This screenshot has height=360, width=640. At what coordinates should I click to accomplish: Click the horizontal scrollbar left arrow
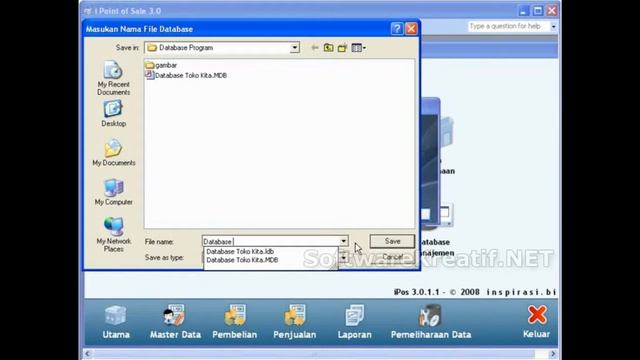(x=87, y=353)
